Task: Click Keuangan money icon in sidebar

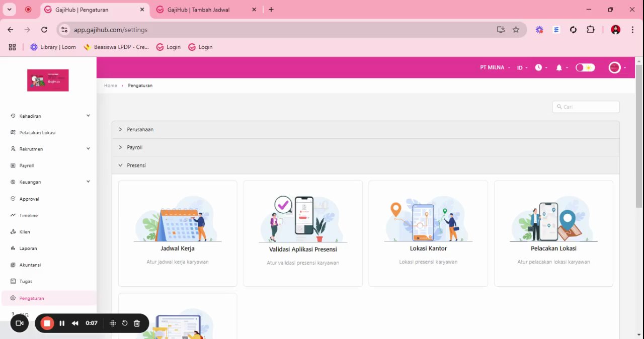Action: point(13,182)
